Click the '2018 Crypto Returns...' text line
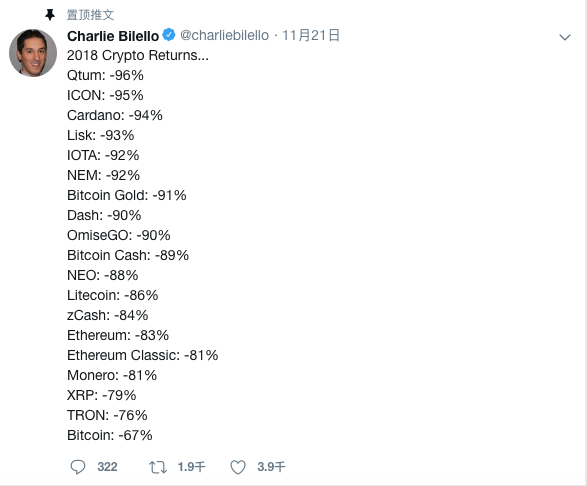 tap(138, 55)
